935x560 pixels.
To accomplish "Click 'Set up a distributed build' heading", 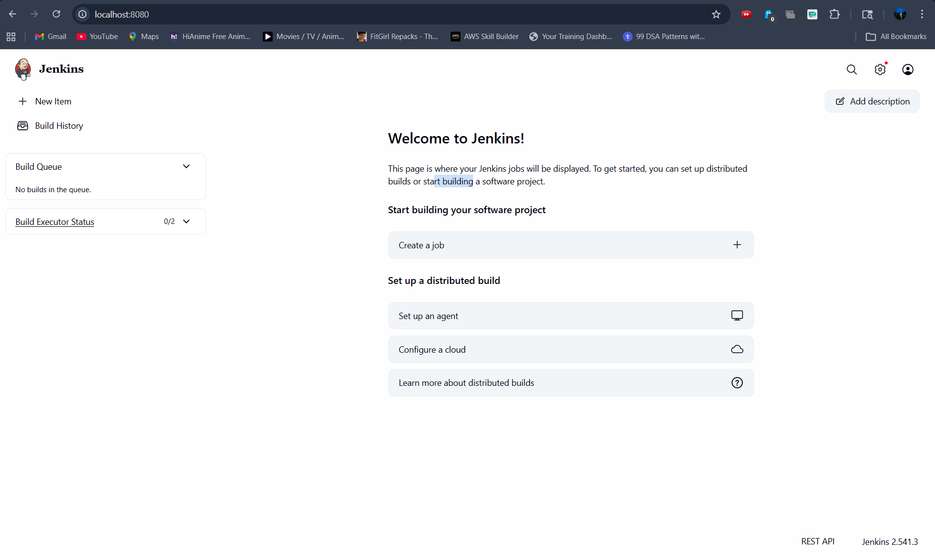I will (444, 280).
